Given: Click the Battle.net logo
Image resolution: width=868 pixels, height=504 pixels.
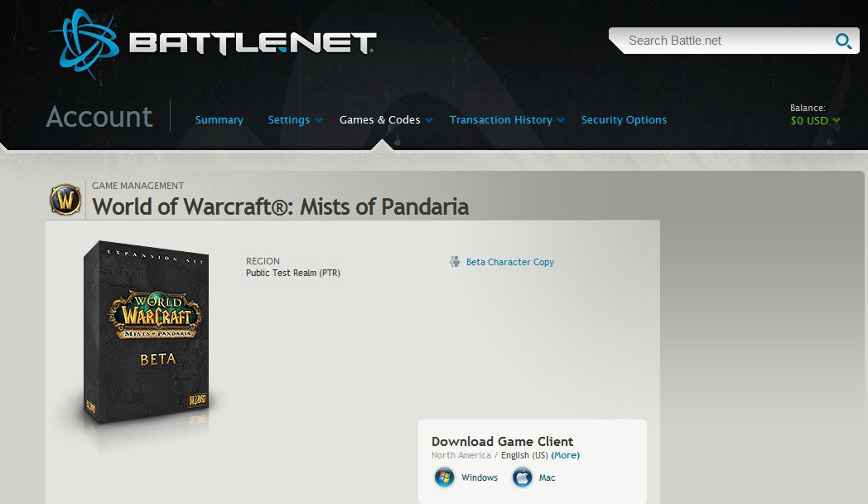Looking at the screenshot, I should click(213, 44).
